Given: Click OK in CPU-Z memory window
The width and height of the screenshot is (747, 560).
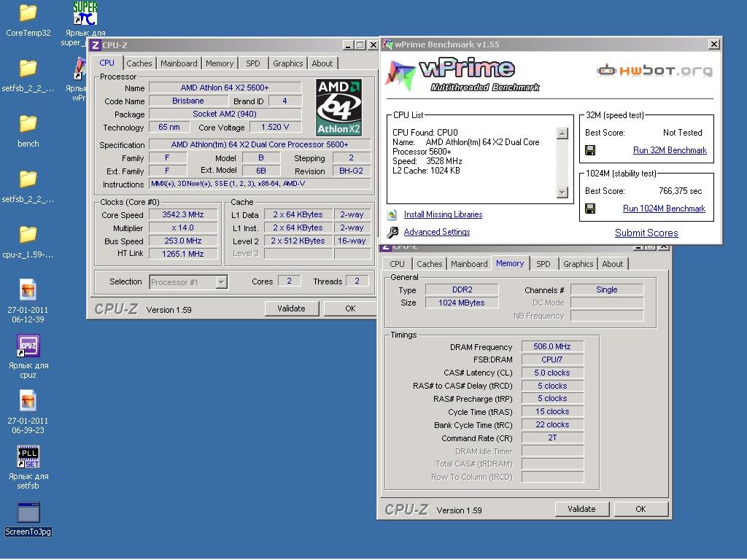Looking at the screenshot, I should (x=640, y=509).
